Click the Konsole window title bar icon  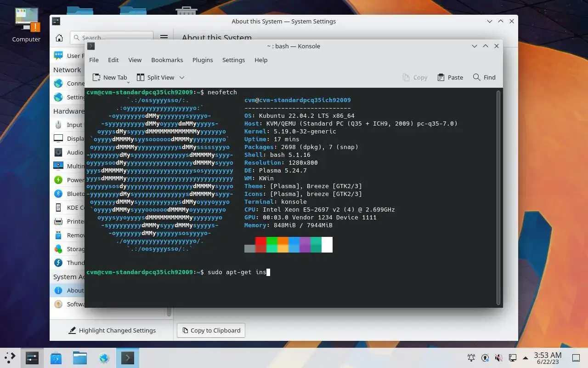pyautogui.click(x=91, y=46)
